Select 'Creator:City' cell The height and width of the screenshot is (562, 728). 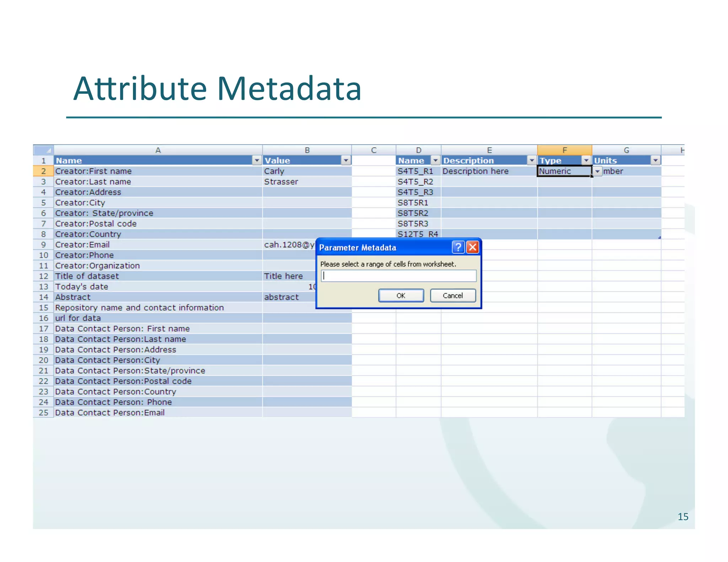[158, 202]
